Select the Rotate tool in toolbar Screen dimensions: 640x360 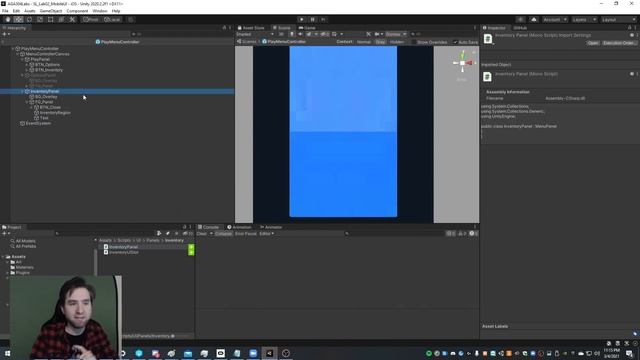(x=29, y=19)
